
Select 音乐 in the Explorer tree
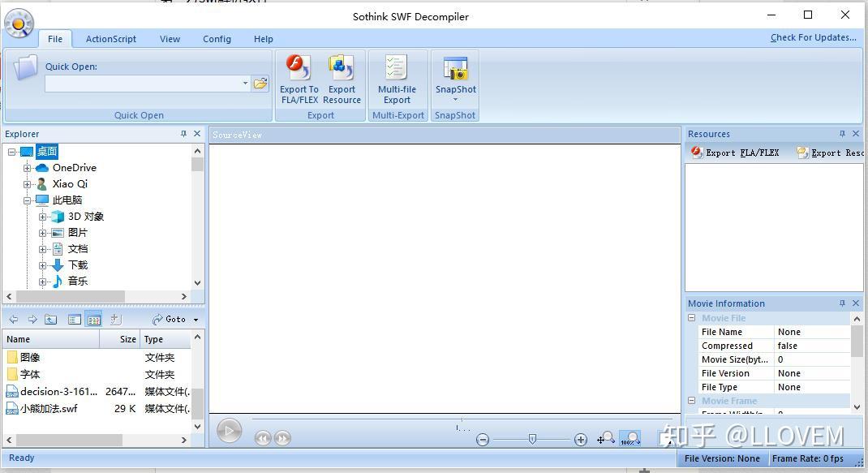78,282
